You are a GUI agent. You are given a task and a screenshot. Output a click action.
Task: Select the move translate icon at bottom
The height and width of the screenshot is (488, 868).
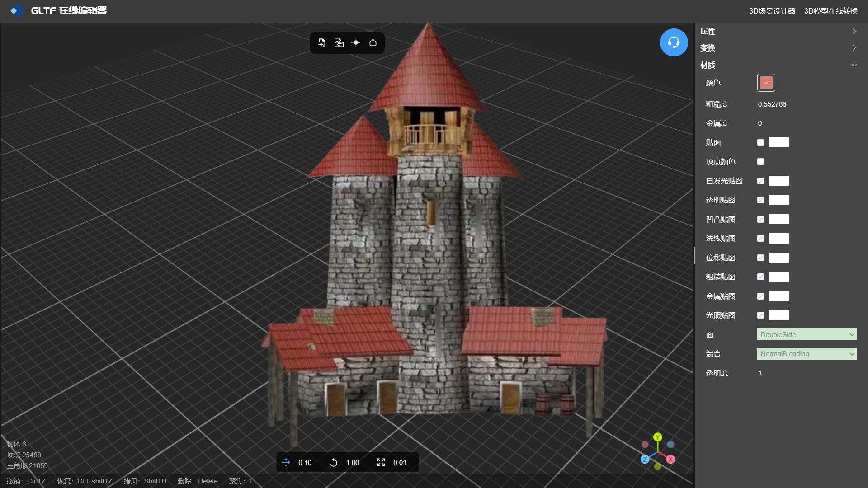[x=286, y=462]
